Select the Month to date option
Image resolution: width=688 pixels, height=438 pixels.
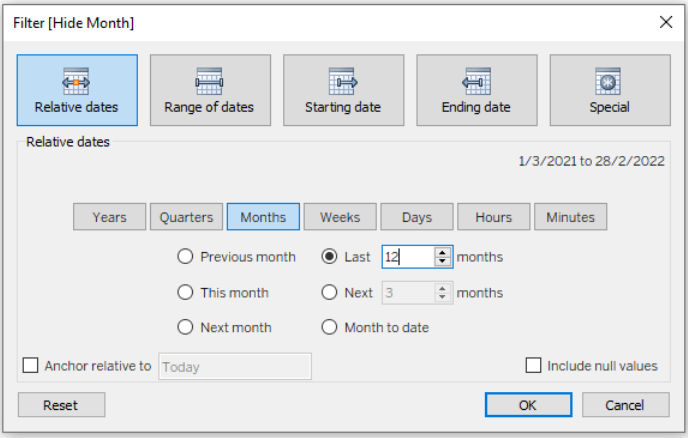click(329, 327)
